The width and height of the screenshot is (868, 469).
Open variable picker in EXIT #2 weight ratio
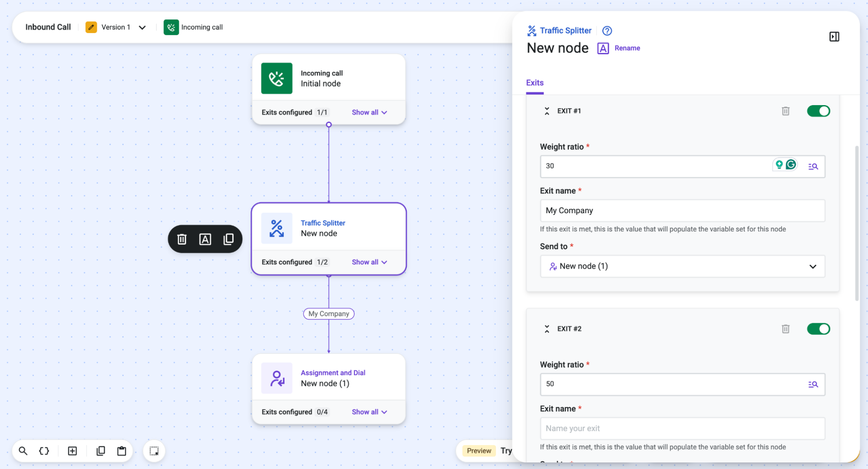pyautogui.click(x=813, y=384)
